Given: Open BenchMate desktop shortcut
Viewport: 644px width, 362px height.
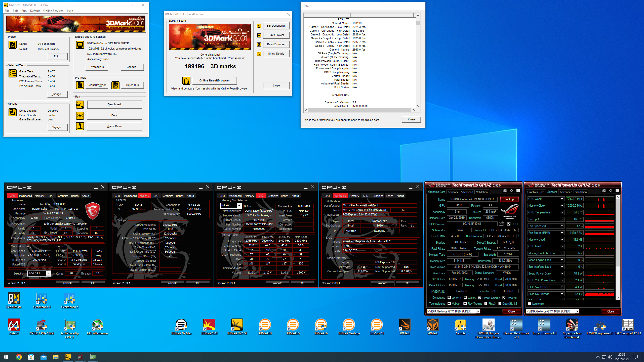Looking at the screenshot, I should pyautogui.click(x=14, y=300).
